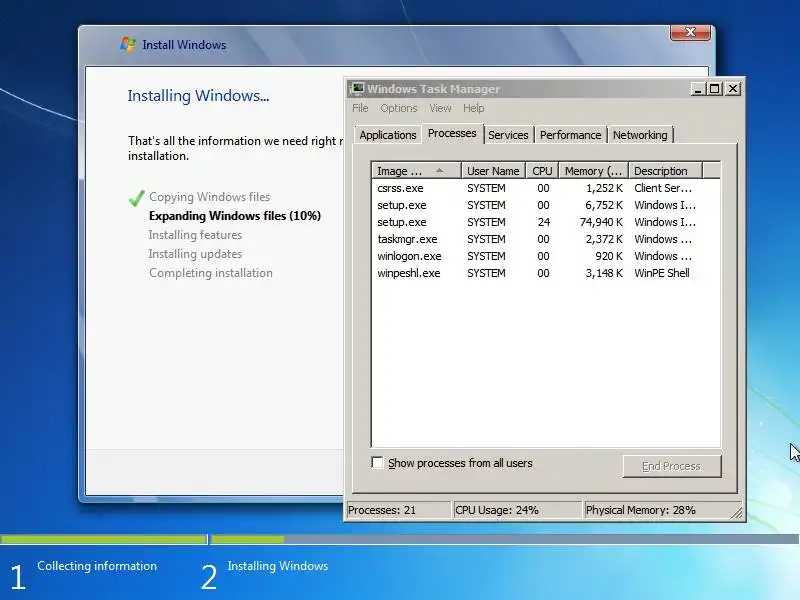Sort by the Description column header
The width and height of the screenshot is (800, 600).
point(665,171)
